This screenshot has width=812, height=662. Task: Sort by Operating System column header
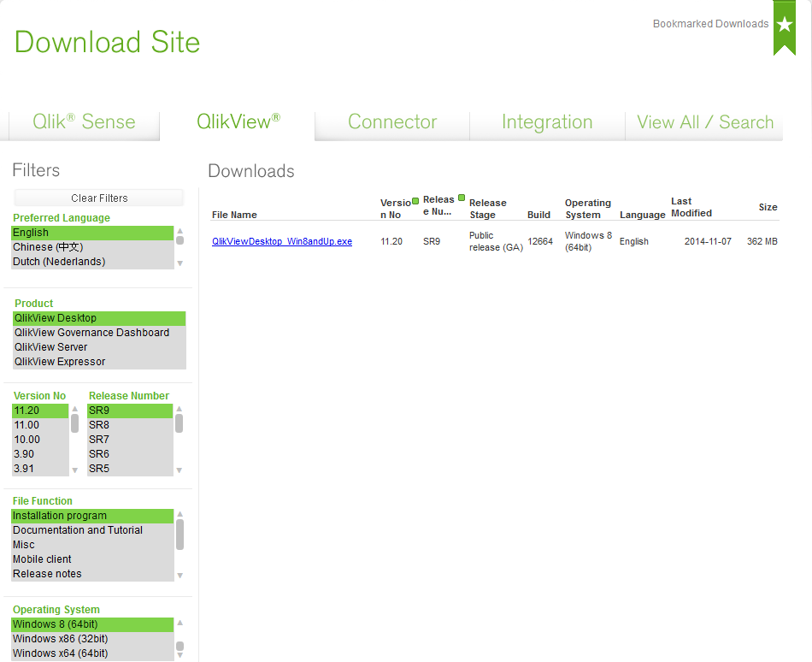point(588,209)
